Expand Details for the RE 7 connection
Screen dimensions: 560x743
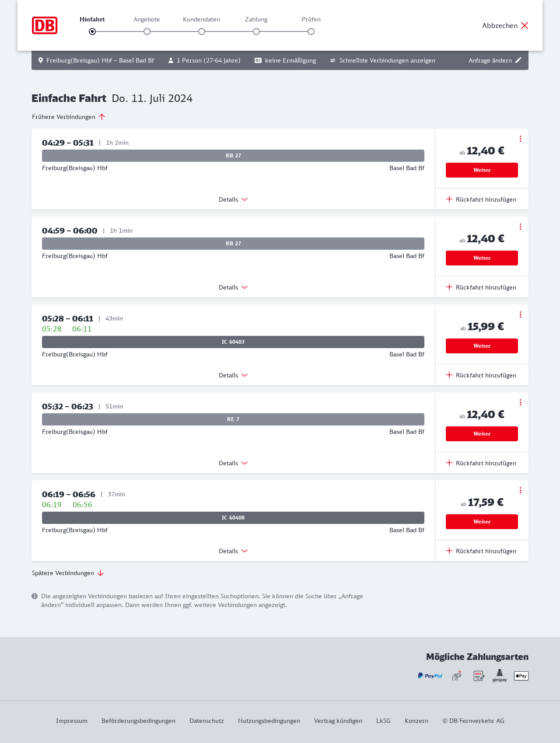(x=233, y=463)
